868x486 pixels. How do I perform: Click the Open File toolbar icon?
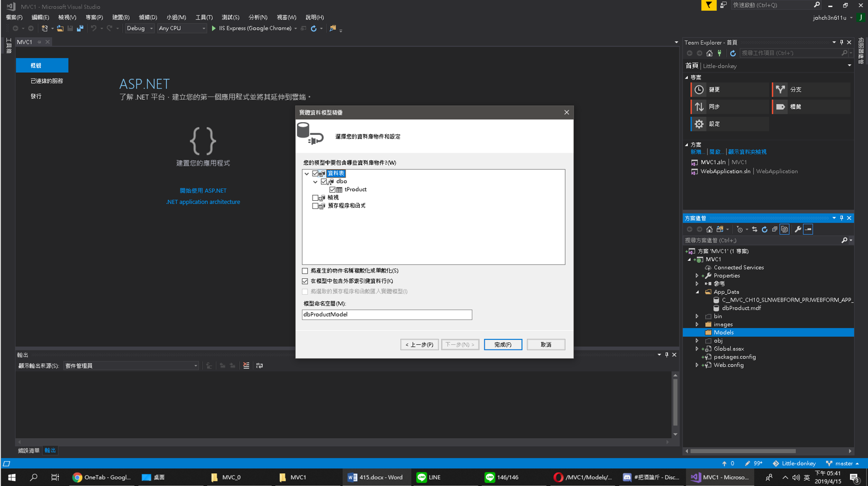click(x=60, y=28)
